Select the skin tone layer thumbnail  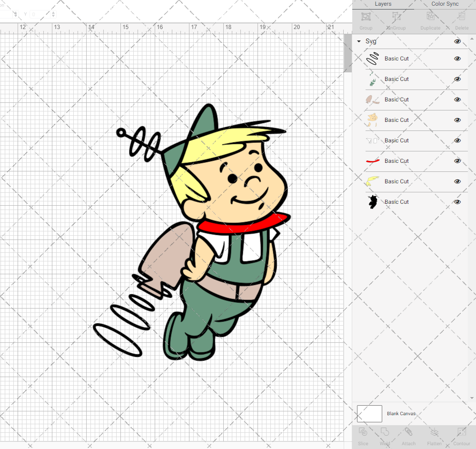(x=373, y=120)
